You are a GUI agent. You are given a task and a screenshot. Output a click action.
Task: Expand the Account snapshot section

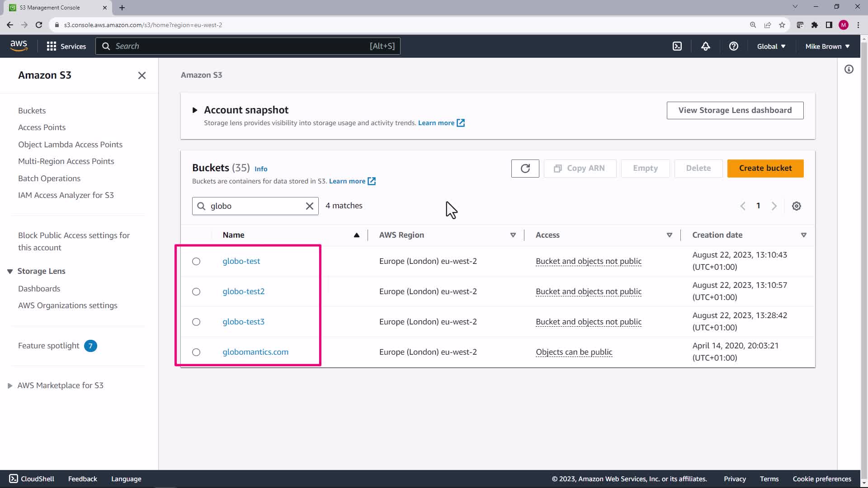click(195, 110)
